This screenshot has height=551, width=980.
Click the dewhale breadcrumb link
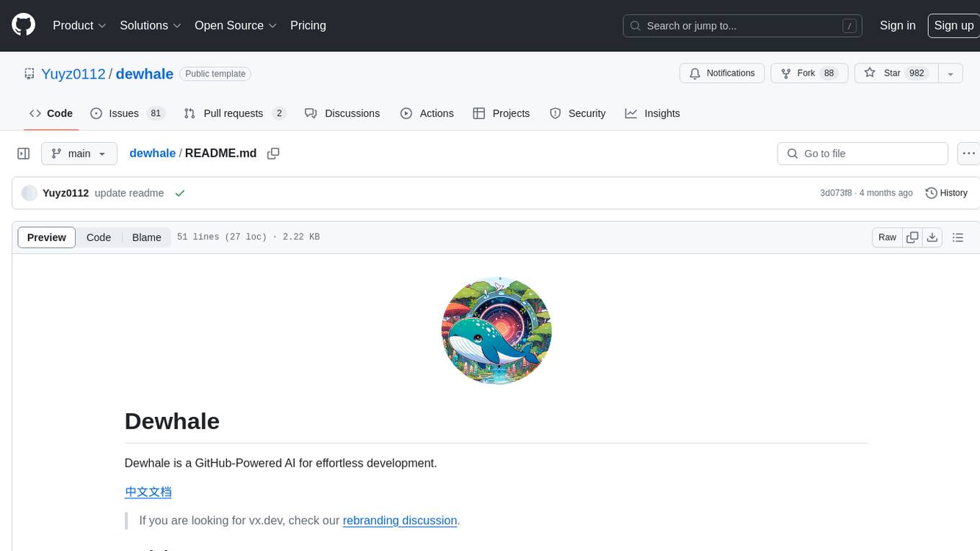pos(152,153)
